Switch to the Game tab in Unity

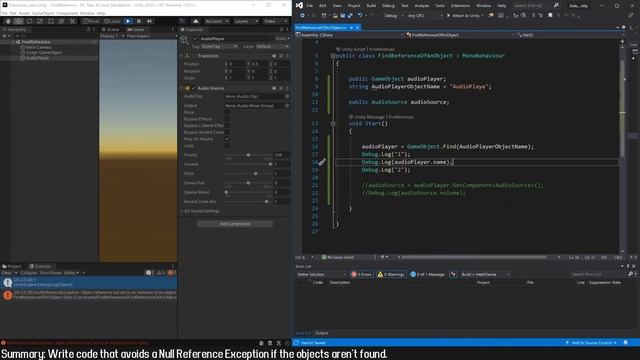136,29
